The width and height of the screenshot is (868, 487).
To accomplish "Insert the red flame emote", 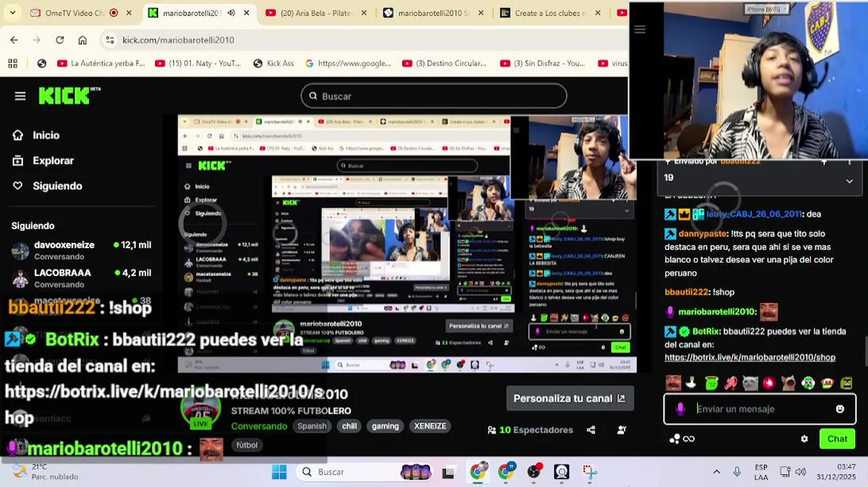I will coord(769,383).
